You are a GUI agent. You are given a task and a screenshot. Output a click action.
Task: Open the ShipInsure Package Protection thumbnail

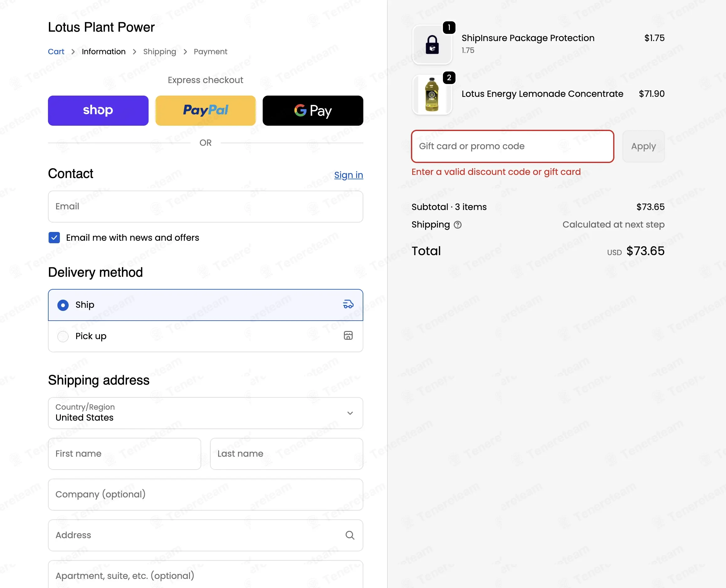[x=432, y=45]
